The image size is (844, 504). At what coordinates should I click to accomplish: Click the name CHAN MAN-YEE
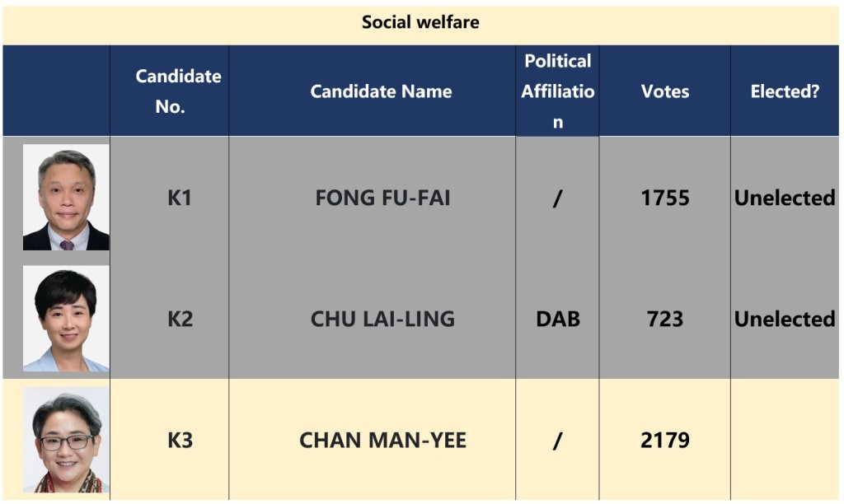tap(382, 440)
